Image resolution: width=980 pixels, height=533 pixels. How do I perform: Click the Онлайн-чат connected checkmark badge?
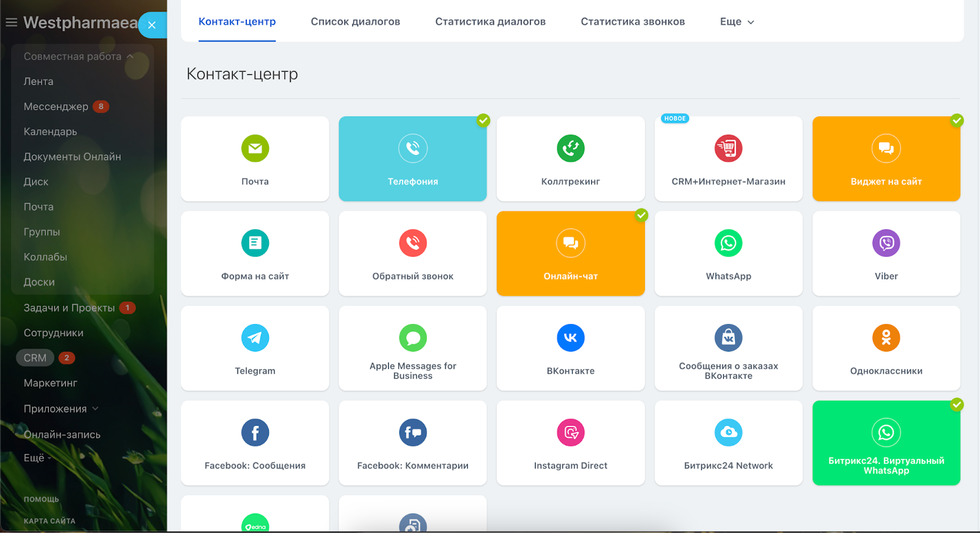point(641,215)
